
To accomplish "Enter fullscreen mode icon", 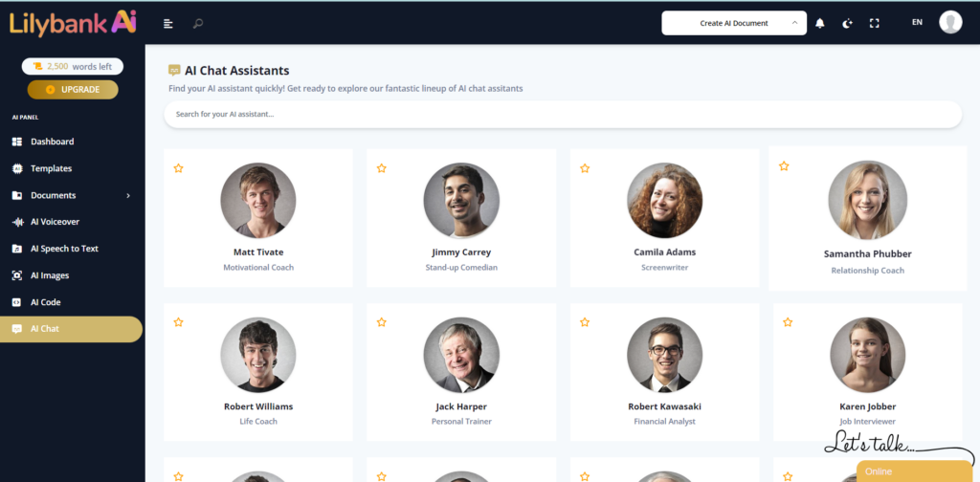I will 875,23.
